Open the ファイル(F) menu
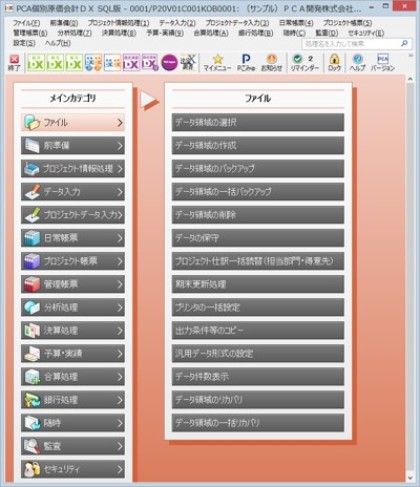Viewport: 420px width, 487px height. point(26,23)
